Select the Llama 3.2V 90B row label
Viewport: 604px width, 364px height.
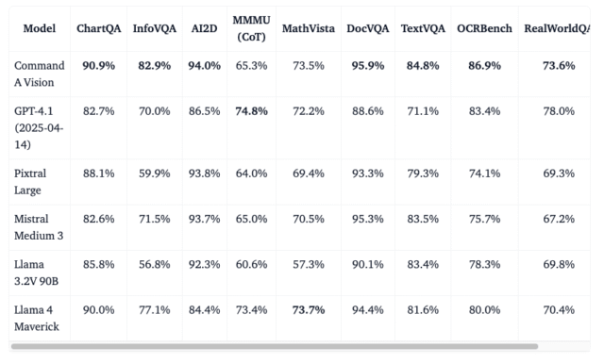[36, 273]
